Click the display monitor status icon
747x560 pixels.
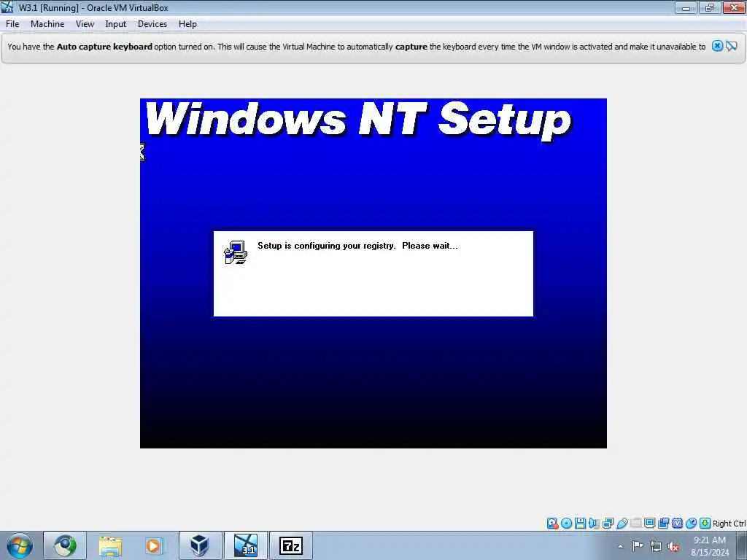[649, 524]
